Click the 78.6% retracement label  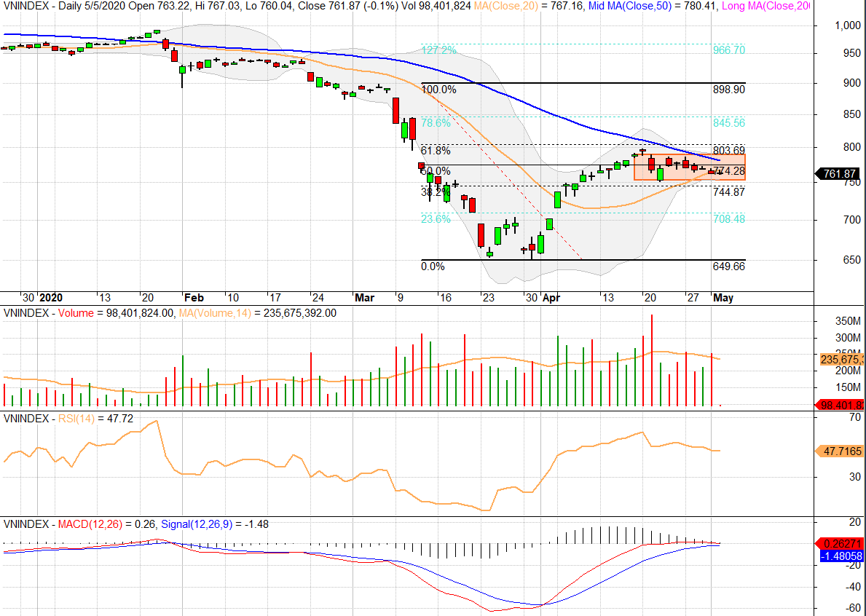tap(436, 123)
